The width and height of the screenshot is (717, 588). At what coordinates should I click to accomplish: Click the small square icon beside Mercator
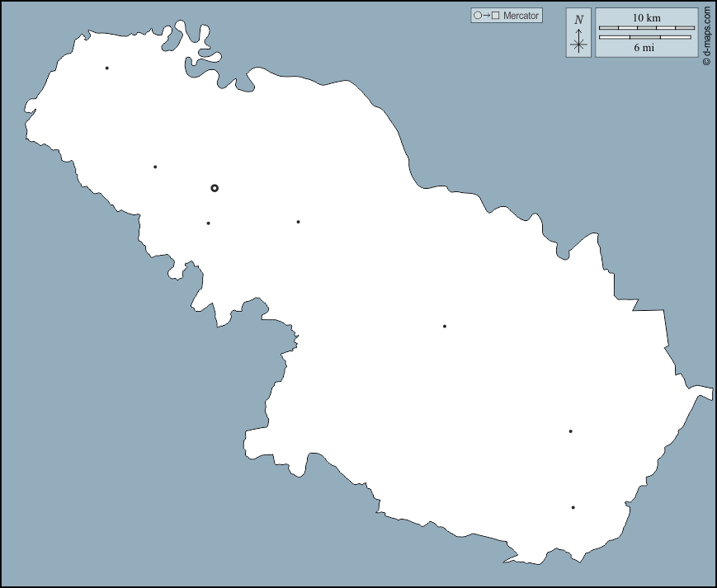tap(496, 16)
